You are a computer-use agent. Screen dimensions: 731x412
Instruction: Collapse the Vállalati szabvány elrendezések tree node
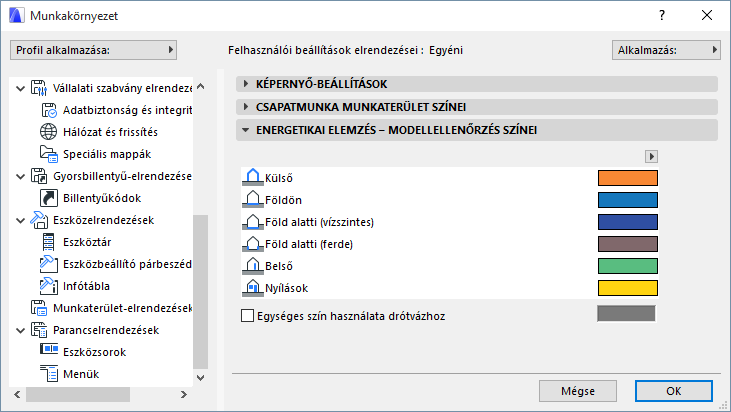coord(20,88)
